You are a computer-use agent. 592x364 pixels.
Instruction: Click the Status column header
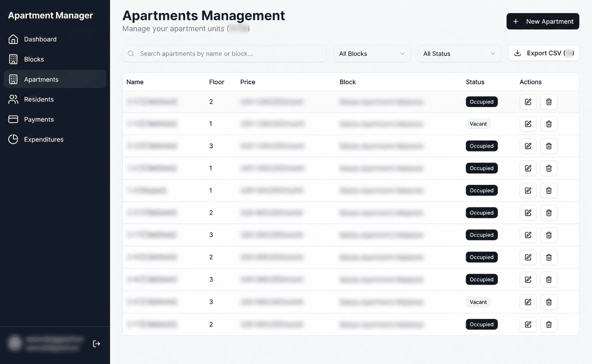pyautogui.click(x=475, y=82)
